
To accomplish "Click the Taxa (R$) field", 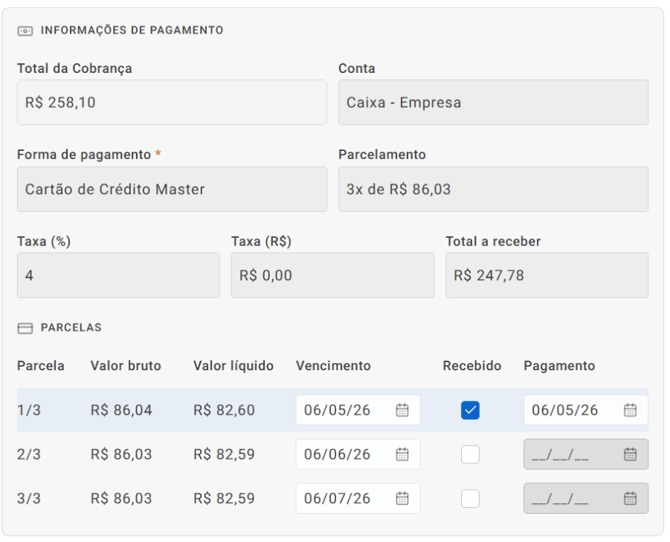I will (x=333, y=275).
